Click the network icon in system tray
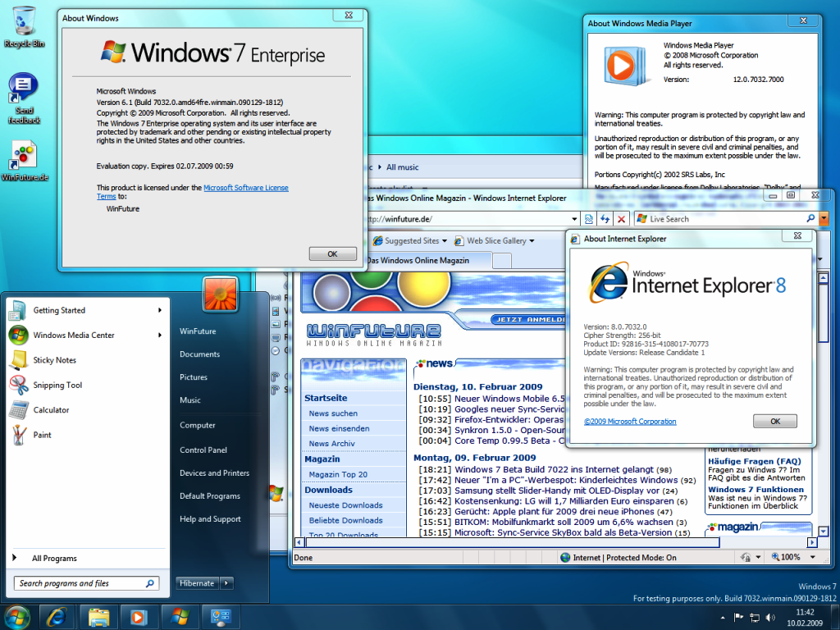This screenshot has width=840, height=630. coord(755,618)
